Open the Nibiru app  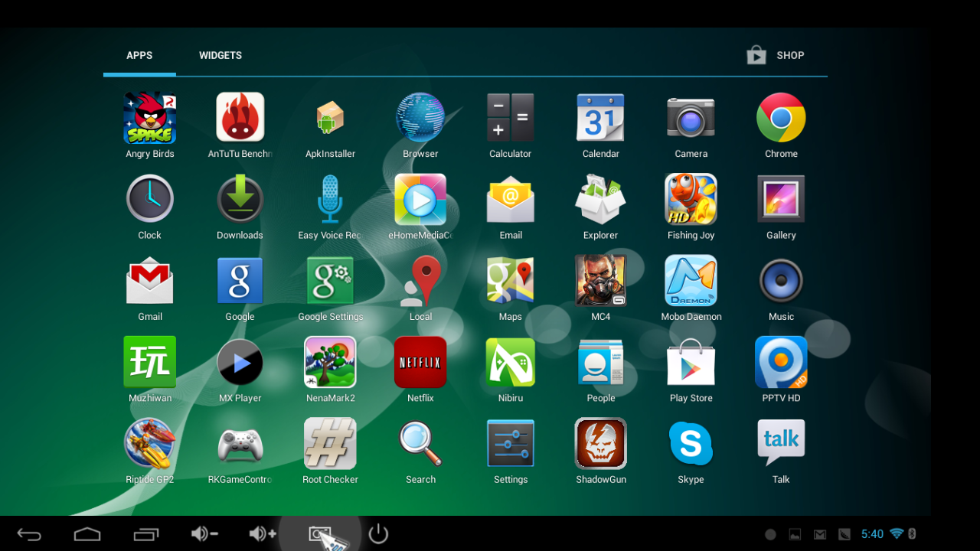click(511, 362)
